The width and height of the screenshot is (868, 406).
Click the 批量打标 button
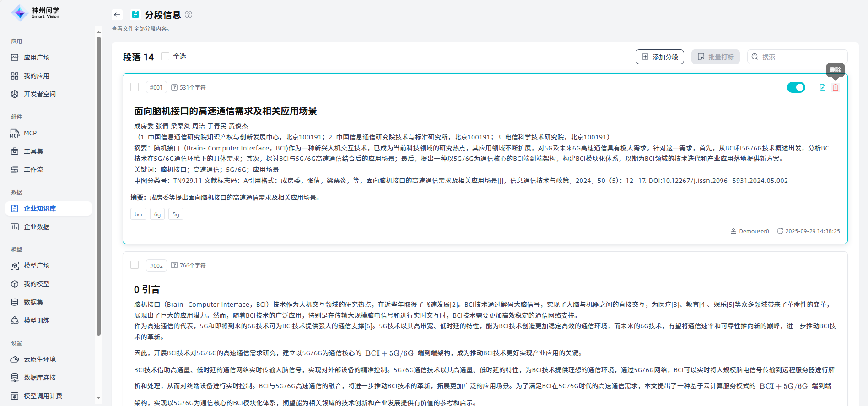click(x=715, y=57)
